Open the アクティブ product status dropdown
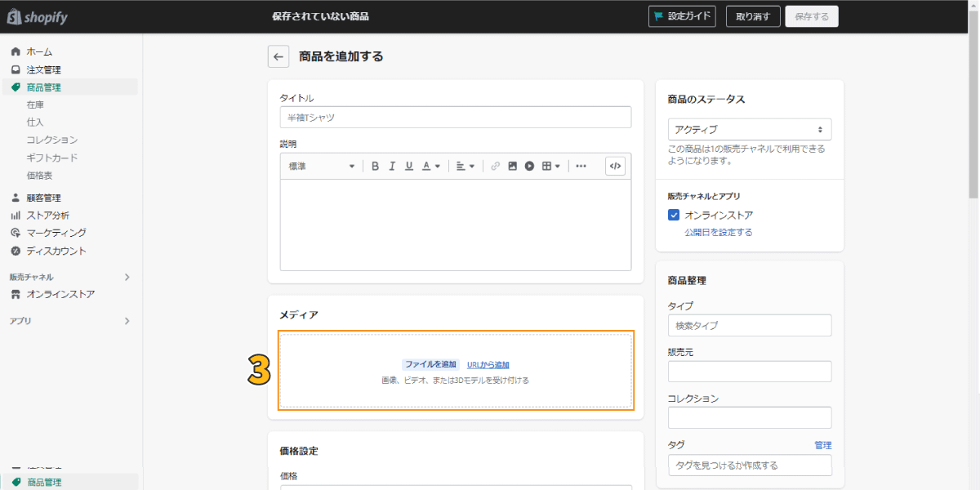The height and width of the screenshot is (490, 980). [x=750, y=129]
